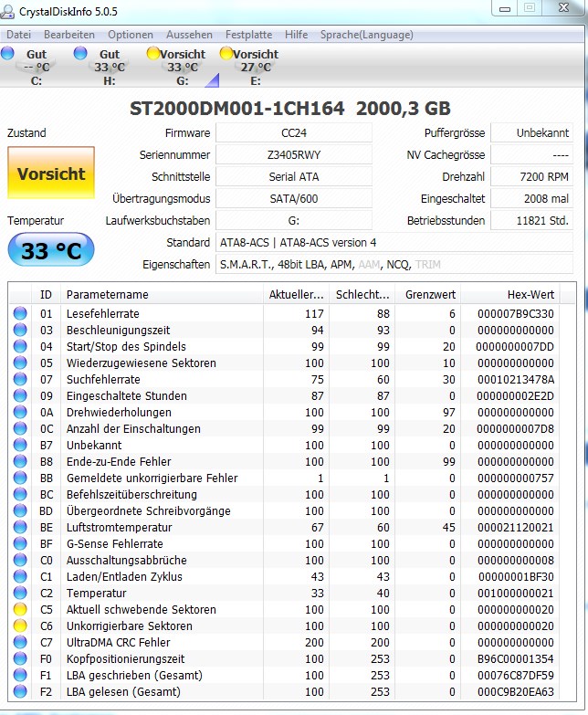Click the status icon for LBA gelesen (Gesamt)
Screen dimensions: 588x715
pos(20,691)
